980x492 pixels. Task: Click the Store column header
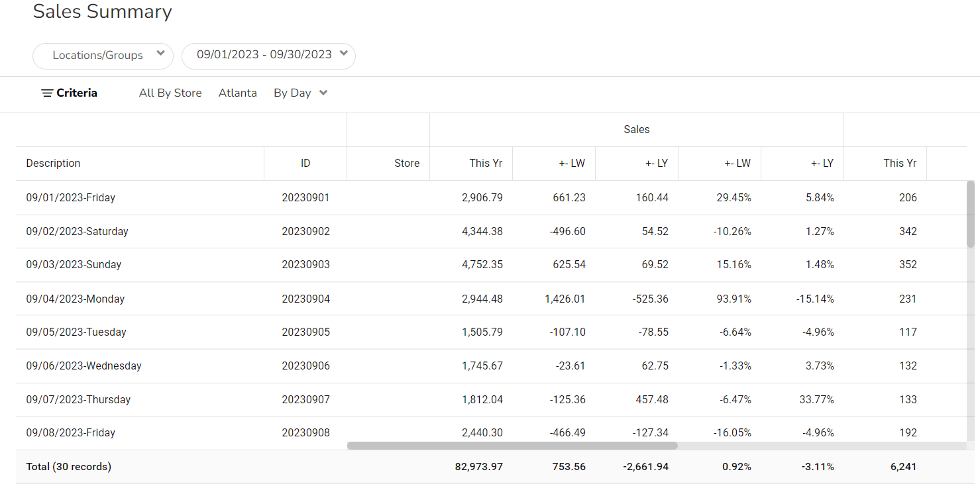[406, 164]
